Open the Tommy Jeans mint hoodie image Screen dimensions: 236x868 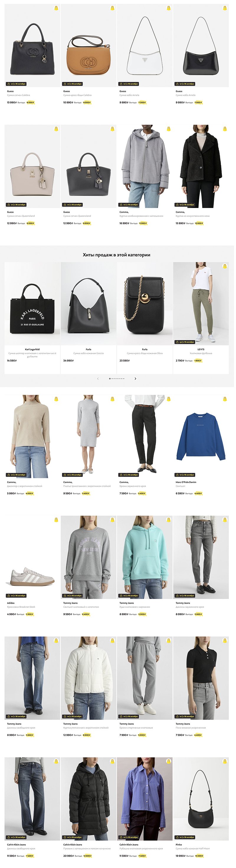coord(145,557)
